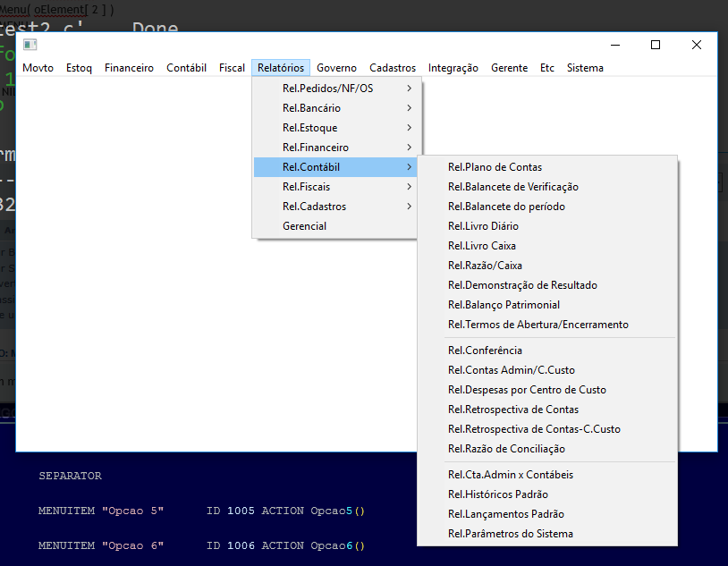Expand the Rel.Bancário submenu
The width and height of the screenshot is (728, 566).
(x=311, y=108)
